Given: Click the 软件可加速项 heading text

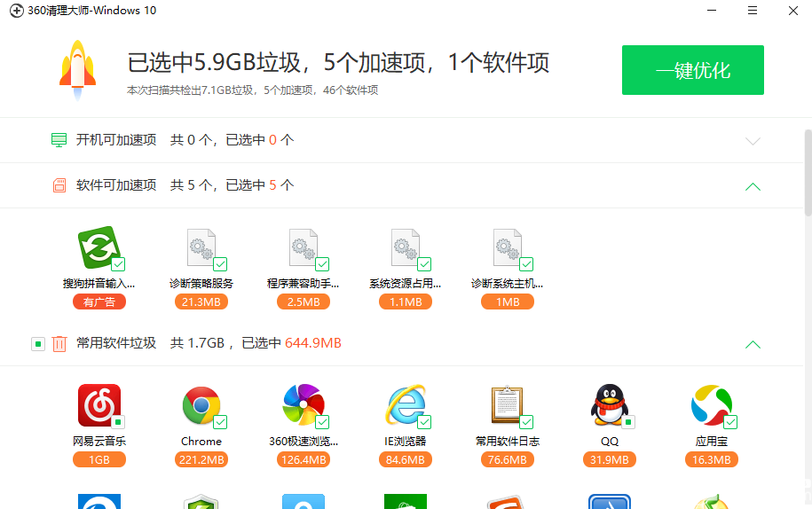Looking at the screenshot, I should [116, 185].
